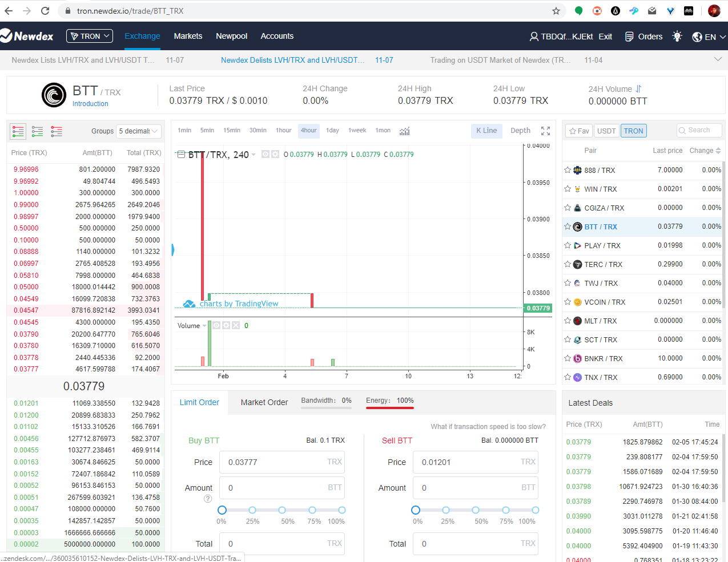Switch chart to Depth view
This screenshot has width=728, height=562.
click(520, 131)
